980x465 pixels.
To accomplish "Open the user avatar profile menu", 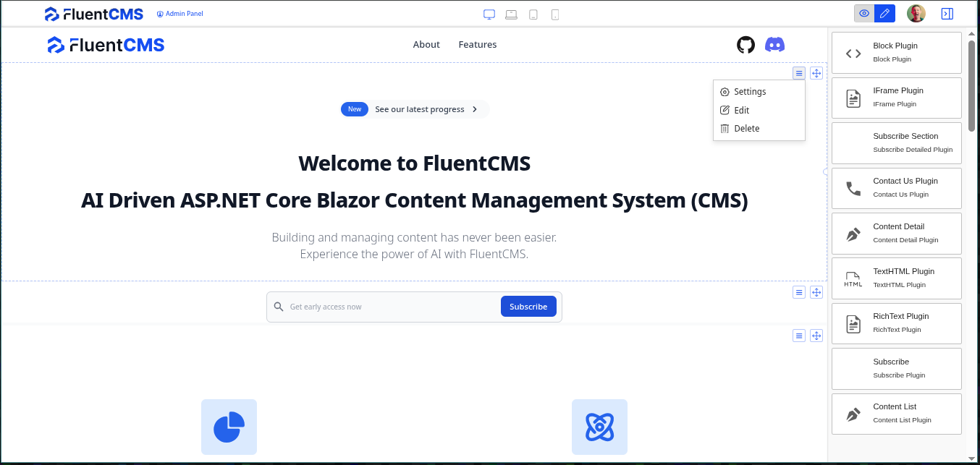I will click(916, 14).
